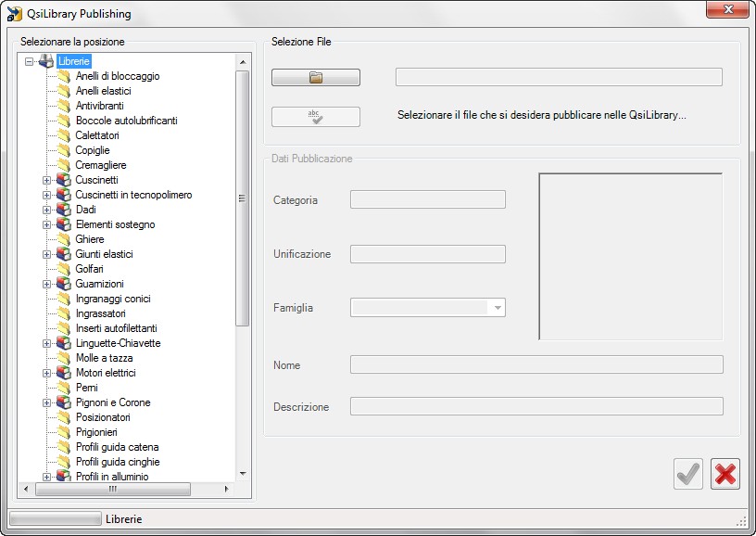This screenshot has width=756, height=536.
Task: Click the books icon beside Guarnizioni
Action: click(x=64, y=284)
